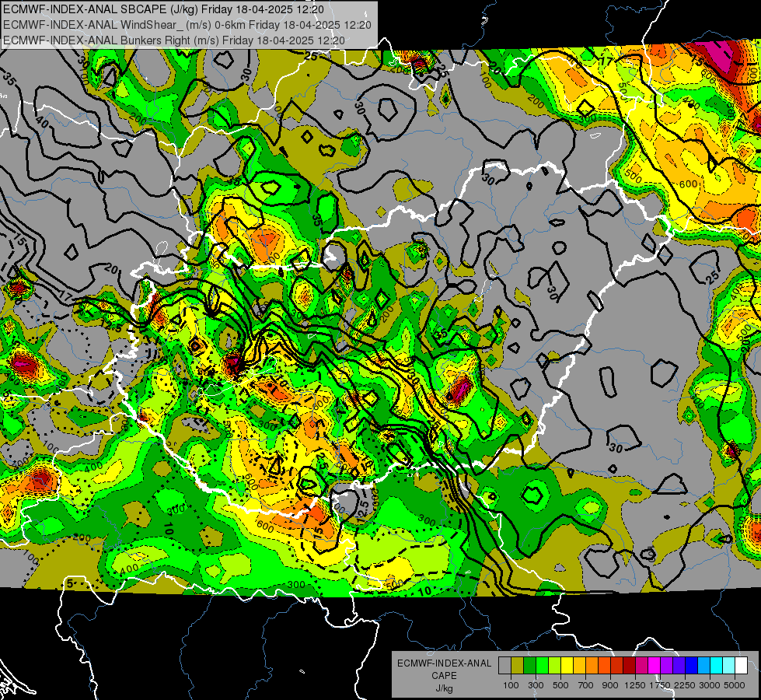This screenshot has width=761, height=700.
Task: Select the purple swatch right of 1750
Action: [x=667, y=666]
